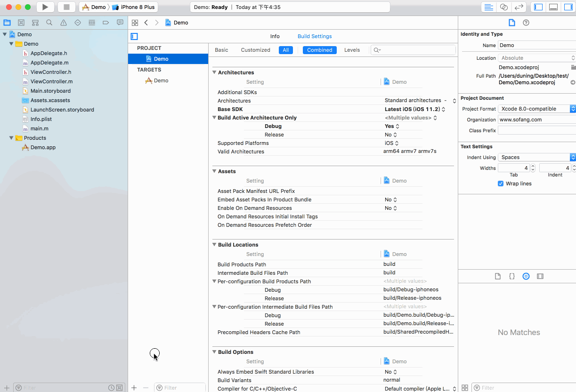Toggle the Wrap lines checkbox

point(501,184)
